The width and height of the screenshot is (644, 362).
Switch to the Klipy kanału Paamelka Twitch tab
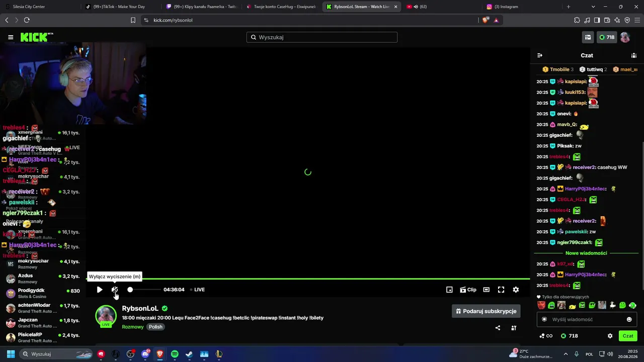201,7
